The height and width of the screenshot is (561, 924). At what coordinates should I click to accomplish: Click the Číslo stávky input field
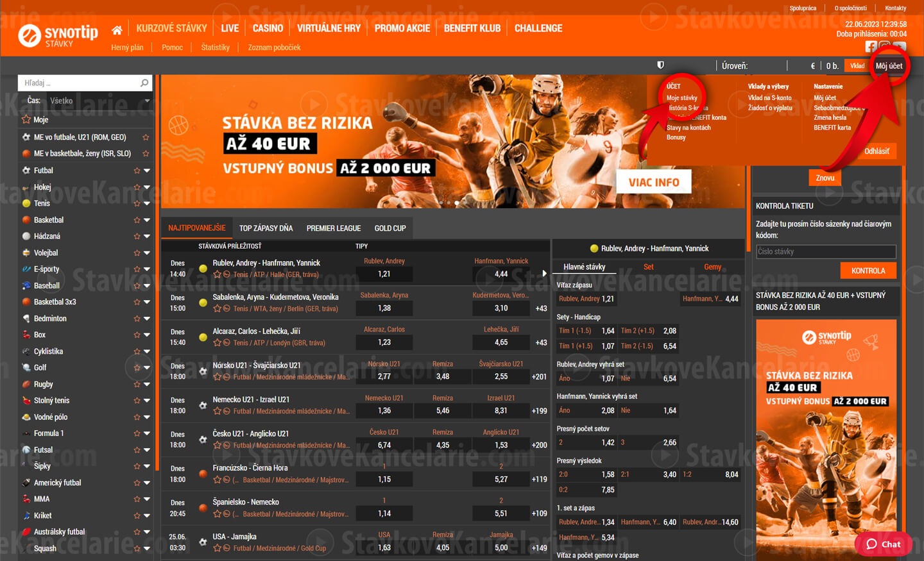coord(826,251)
